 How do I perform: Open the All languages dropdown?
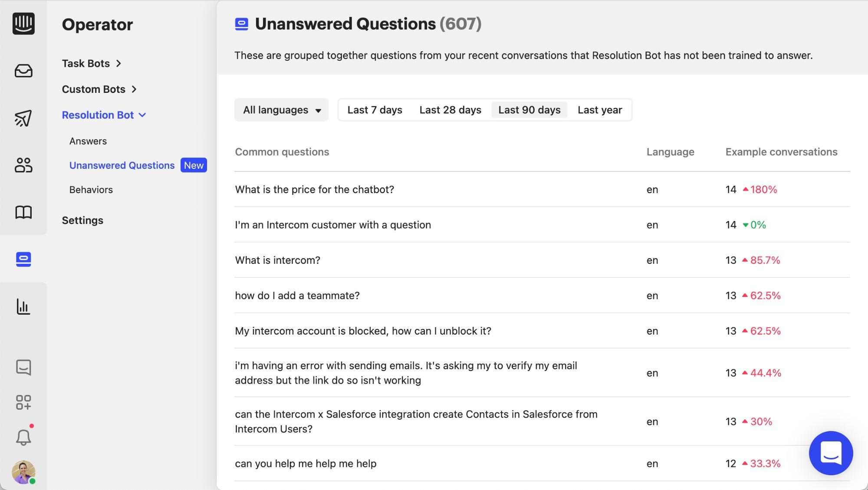282,110
